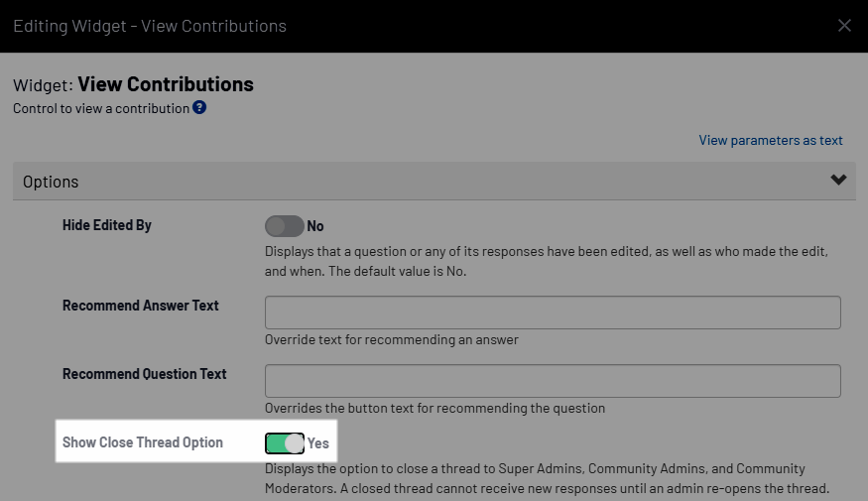Viewport: 868px width, 501px height.
Task: Open View parameters as text
Action: click(771, 140)
